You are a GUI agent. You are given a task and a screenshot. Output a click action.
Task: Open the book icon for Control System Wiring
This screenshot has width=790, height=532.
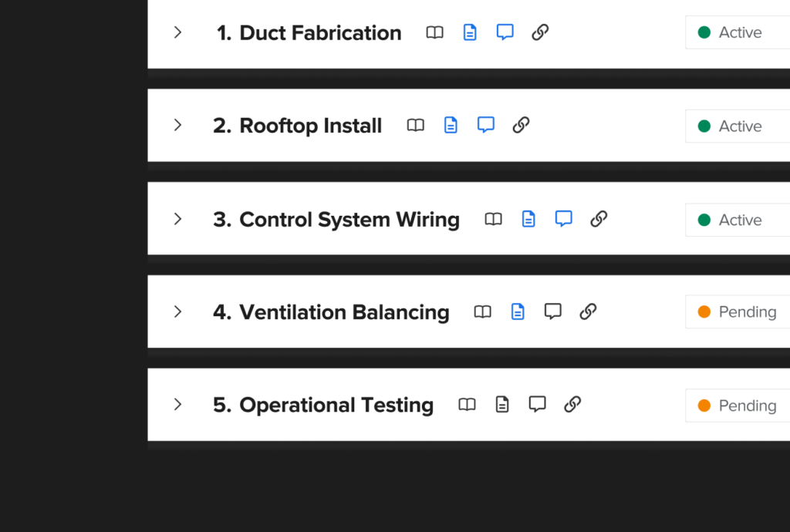[x=494, y=219]
